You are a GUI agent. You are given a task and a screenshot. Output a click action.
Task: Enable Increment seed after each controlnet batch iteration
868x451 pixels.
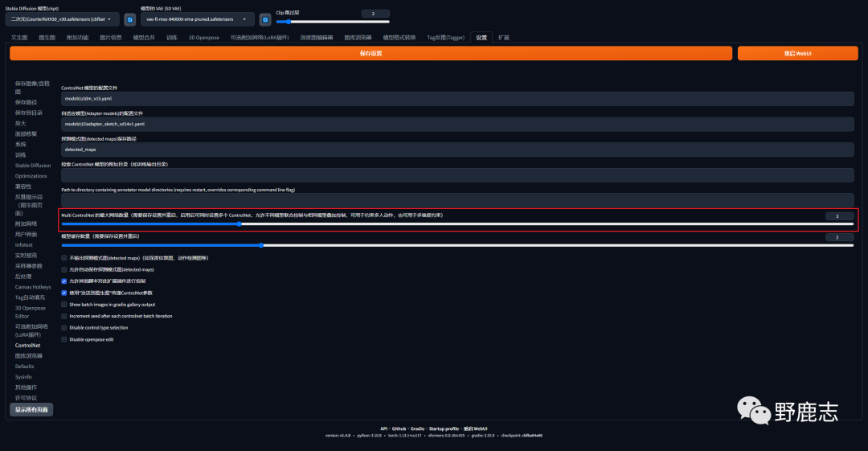(x=64, y=317)
